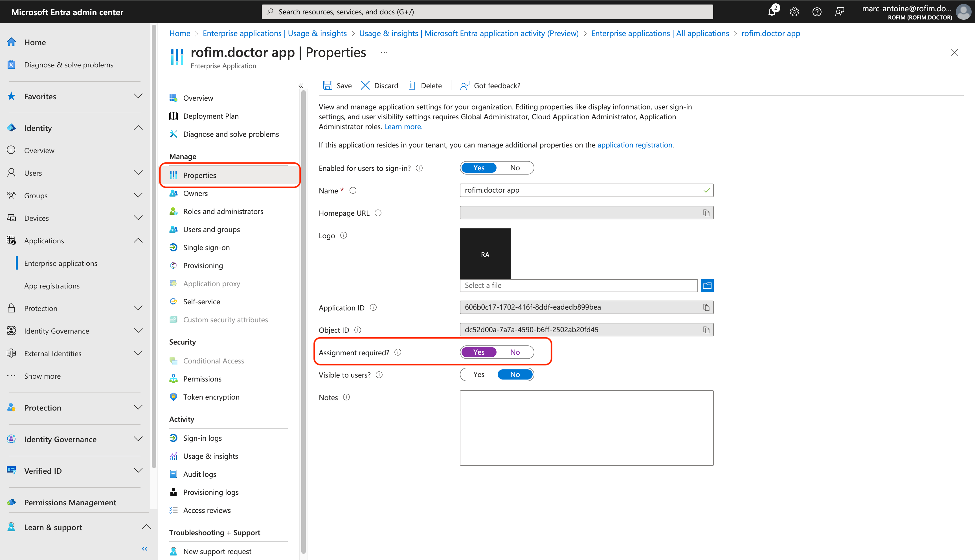975x560 pixels.
Task: Open Single sign-on menu item
Action: pyautogui.click(x=206, y=247)
